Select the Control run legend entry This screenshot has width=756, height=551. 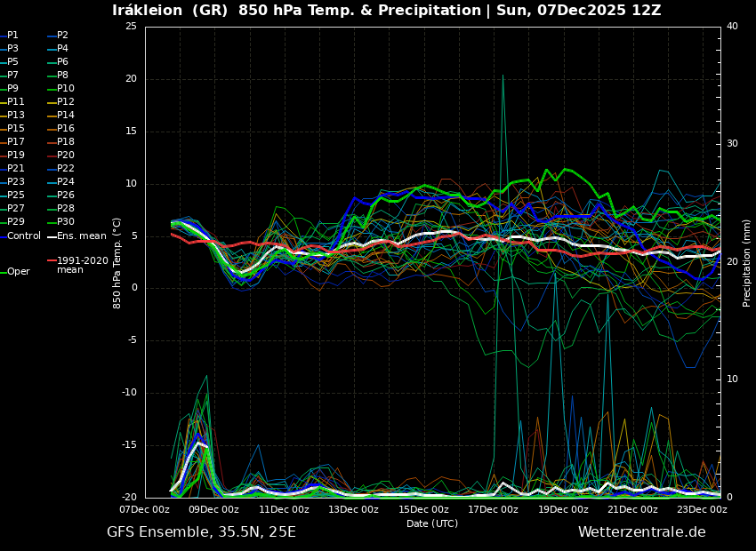tap(23, 236)
